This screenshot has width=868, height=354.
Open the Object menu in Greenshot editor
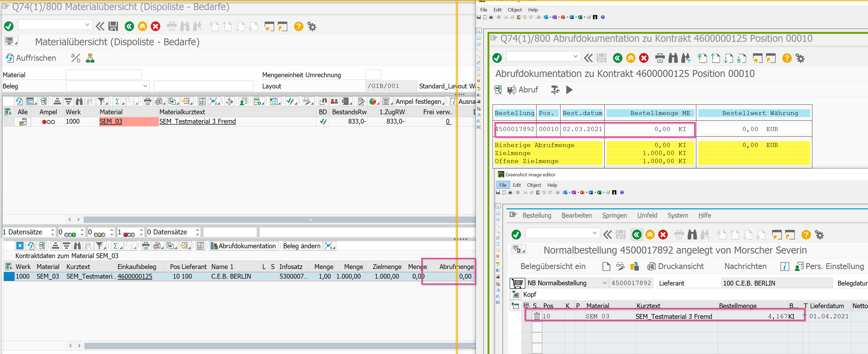coord(534,185)
